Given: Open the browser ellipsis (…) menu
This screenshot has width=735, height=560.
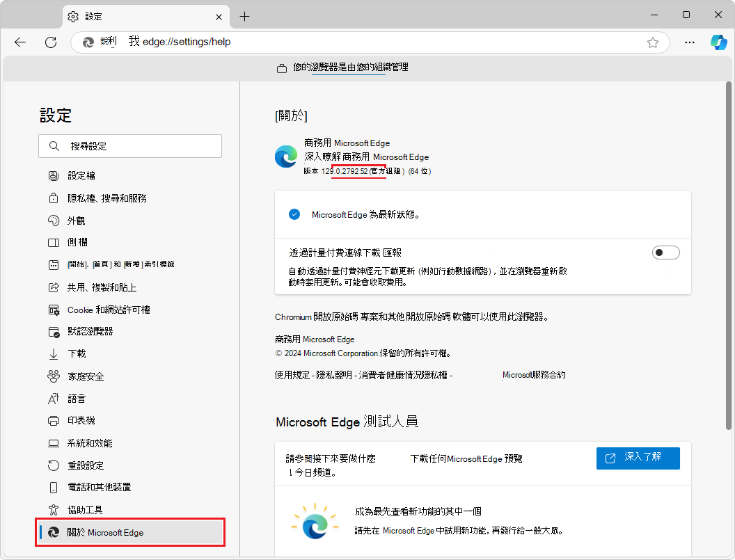Looking at the screenshot, I should pyautogui.click(x=689, y=42).
